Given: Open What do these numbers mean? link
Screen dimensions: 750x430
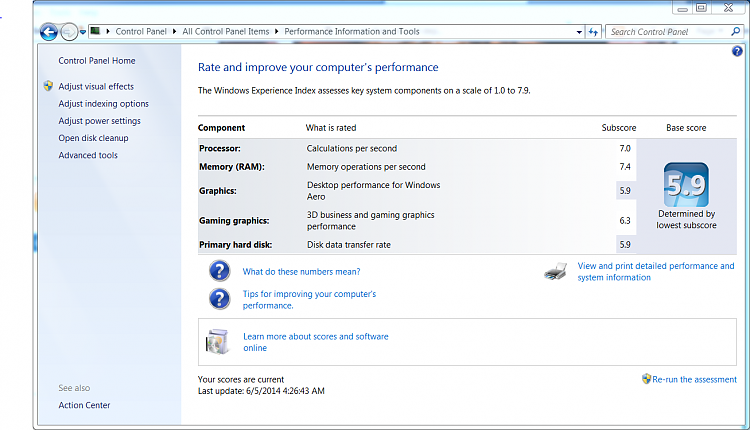Looking at the screenshot, I should click(x=301, y=272).
